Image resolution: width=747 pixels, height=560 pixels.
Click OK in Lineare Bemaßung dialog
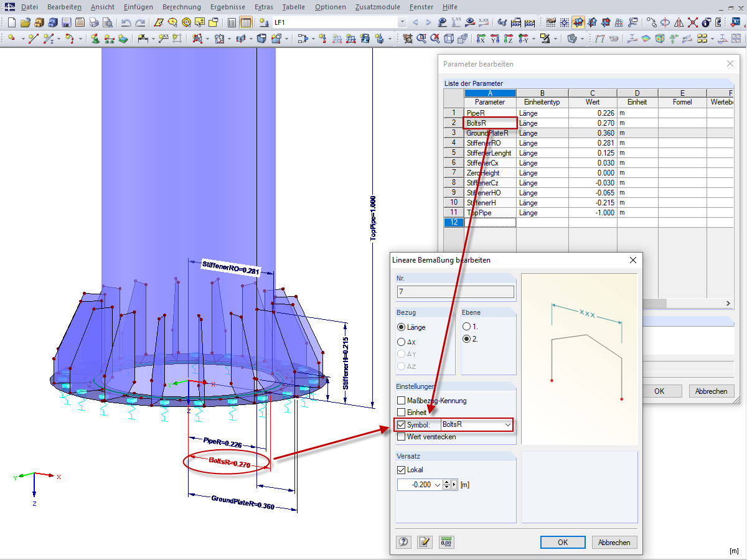[x=563, y=542]
